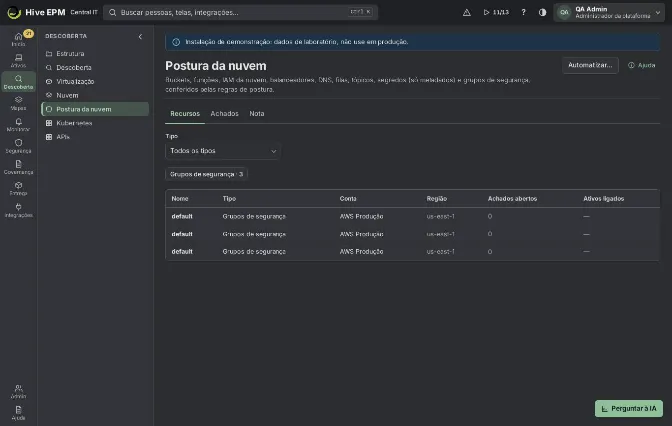Toggle the dark/light theme contrast icon
The width and height of the screenshot is (672, 426).
coord(543,12)
